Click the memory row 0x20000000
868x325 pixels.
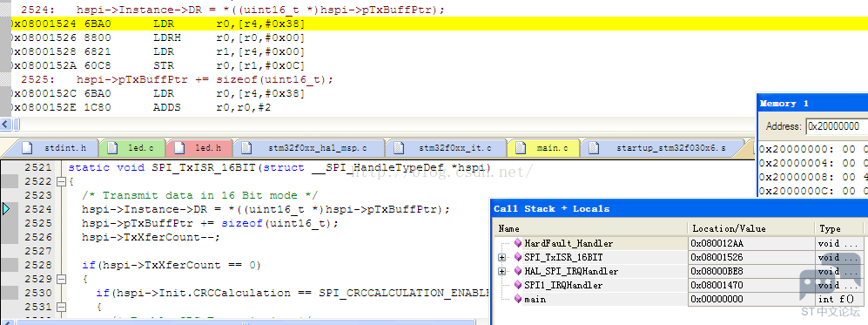(813, 149)
